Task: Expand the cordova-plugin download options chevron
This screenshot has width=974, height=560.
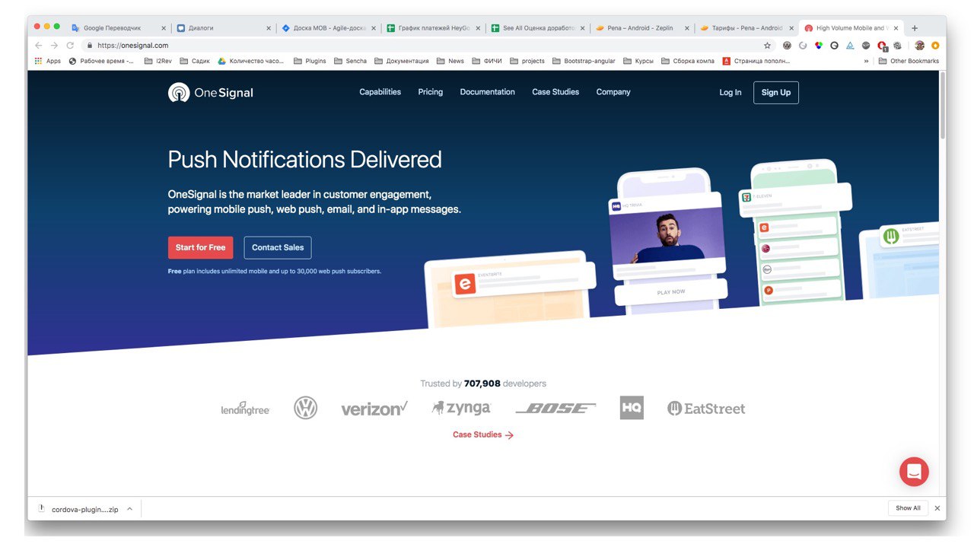Action: pyautogui.click(x=129, y=509)
